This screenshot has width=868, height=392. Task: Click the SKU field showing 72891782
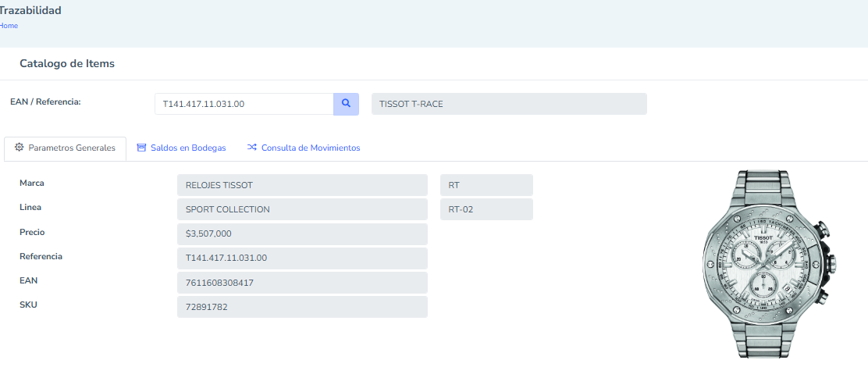pyautogui.click(x=302, y=307)
